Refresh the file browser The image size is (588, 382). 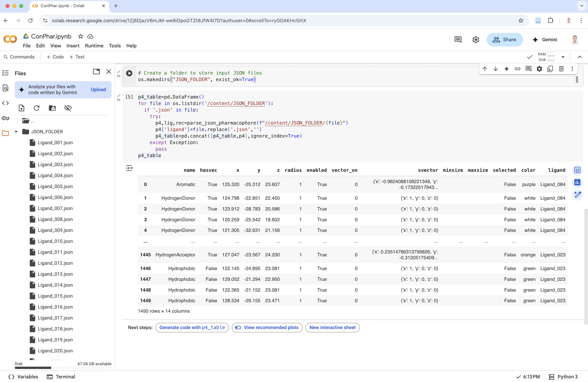(37, 108)
